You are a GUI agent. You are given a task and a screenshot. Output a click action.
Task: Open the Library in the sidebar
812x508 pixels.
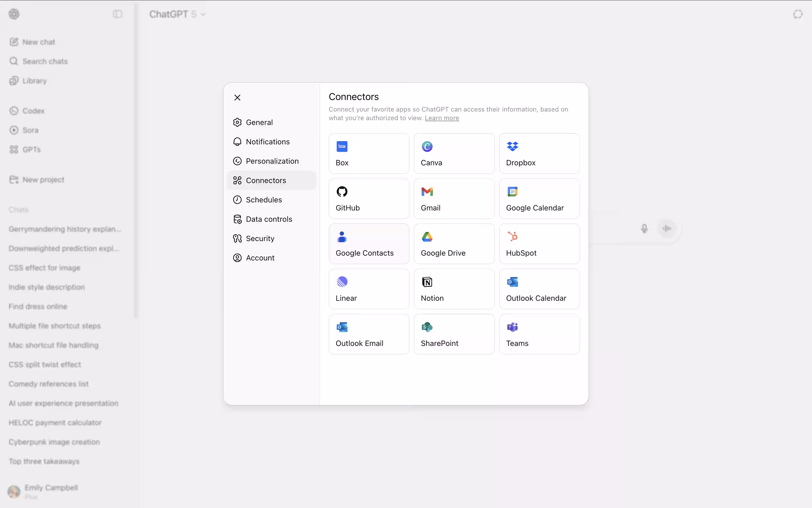(28, 81)
